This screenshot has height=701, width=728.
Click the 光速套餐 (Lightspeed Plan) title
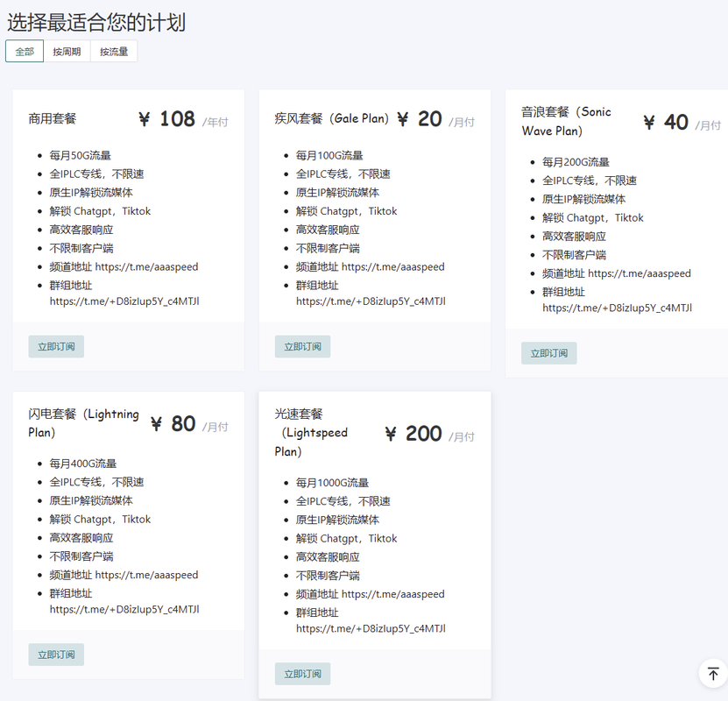coord(311,433)
